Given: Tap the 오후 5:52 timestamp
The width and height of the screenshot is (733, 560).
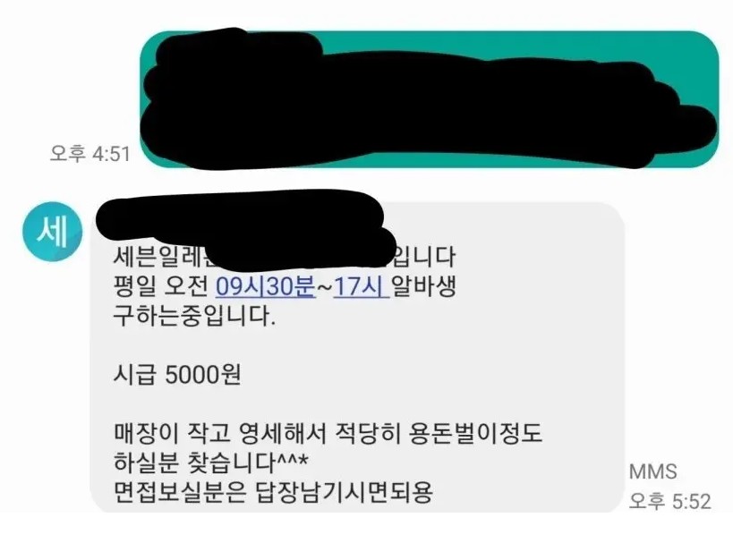Looking at the screenshot, I should point(669,502).
